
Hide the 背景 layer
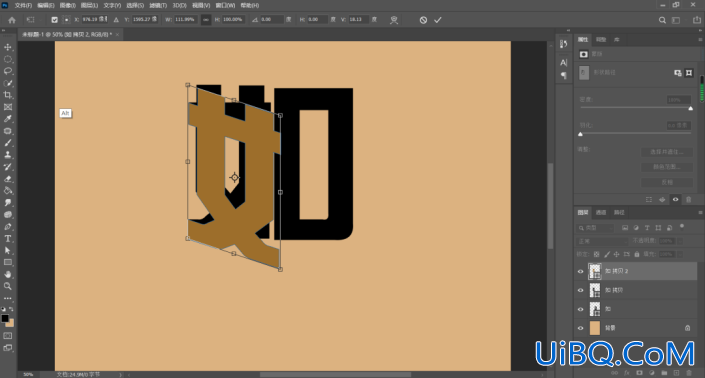click(580, 328)
